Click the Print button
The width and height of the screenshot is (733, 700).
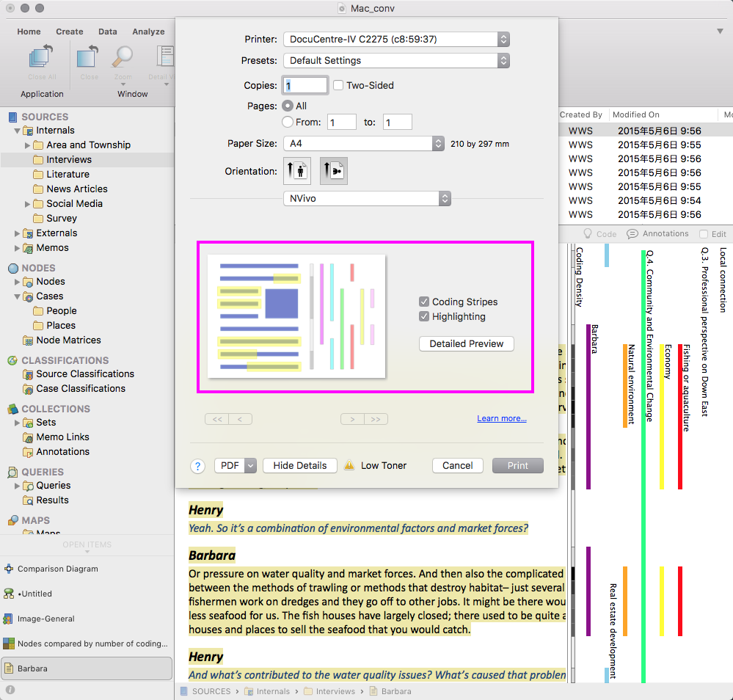pos(517,466)
